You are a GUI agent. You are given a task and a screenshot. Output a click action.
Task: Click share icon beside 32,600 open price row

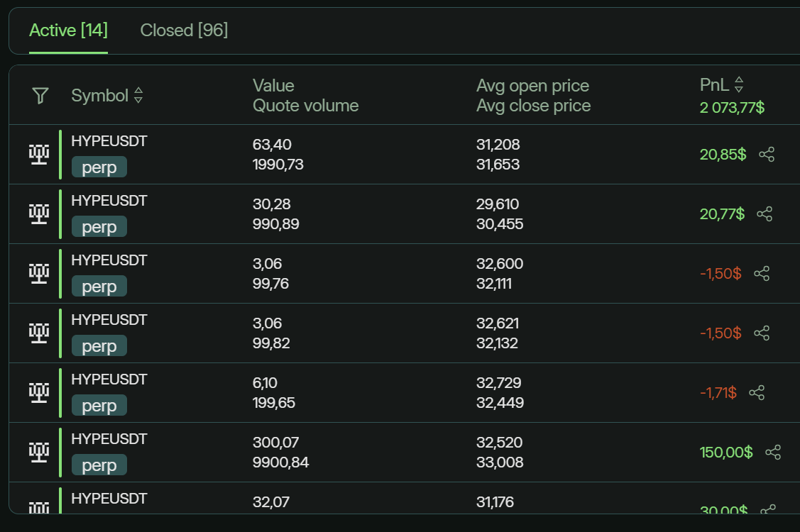(x=762, y=274)
